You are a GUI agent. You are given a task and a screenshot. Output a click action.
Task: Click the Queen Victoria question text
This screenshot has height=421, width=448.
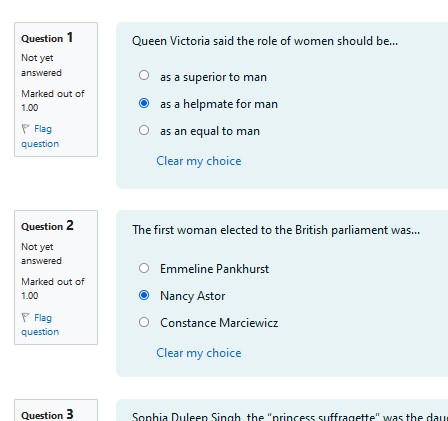[x=265, y=41]
